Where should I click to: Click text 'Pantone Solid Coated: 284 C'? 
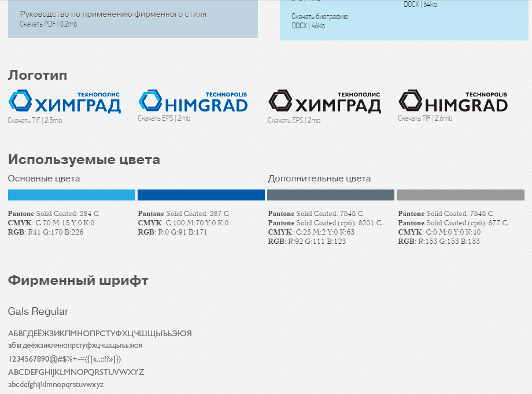[x=53, y=214]
